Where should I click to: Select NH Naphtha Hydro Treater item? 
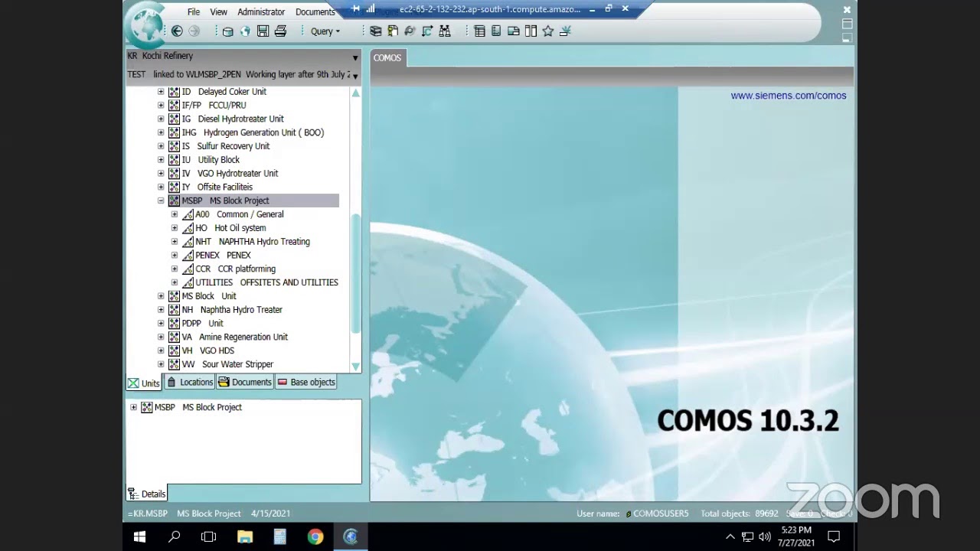click(x=232, y=310)
